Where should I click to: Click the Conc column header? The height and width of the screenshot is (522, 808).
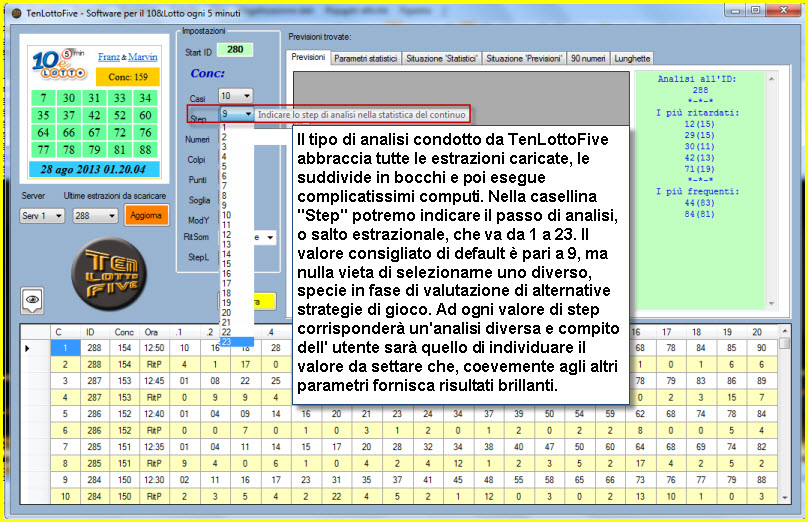coord(124,332)
